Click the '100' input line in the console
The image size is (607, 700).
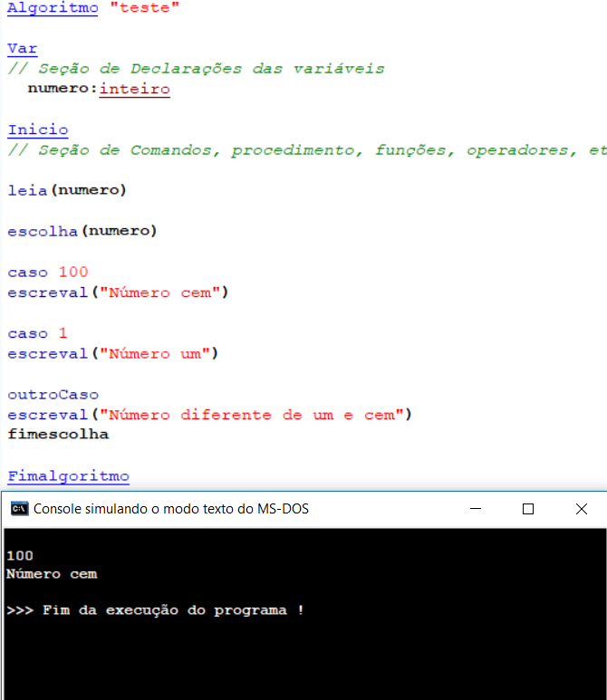pos(20,556)
